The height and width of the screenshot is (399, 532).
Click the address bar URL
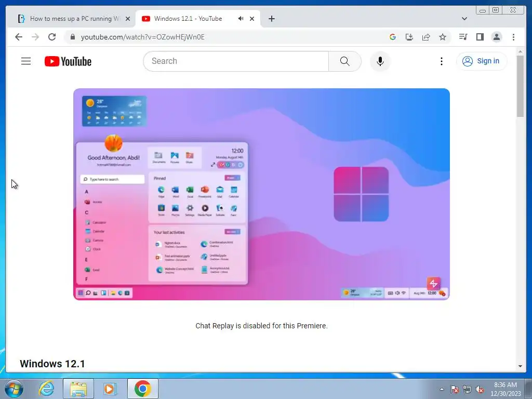click(142, 37)
